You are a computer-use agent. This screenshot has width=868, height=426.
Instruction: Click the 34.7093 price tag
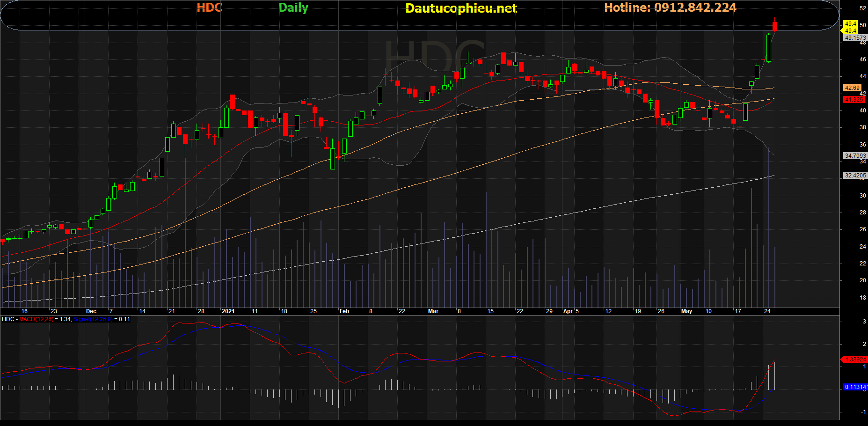point(855,156)
